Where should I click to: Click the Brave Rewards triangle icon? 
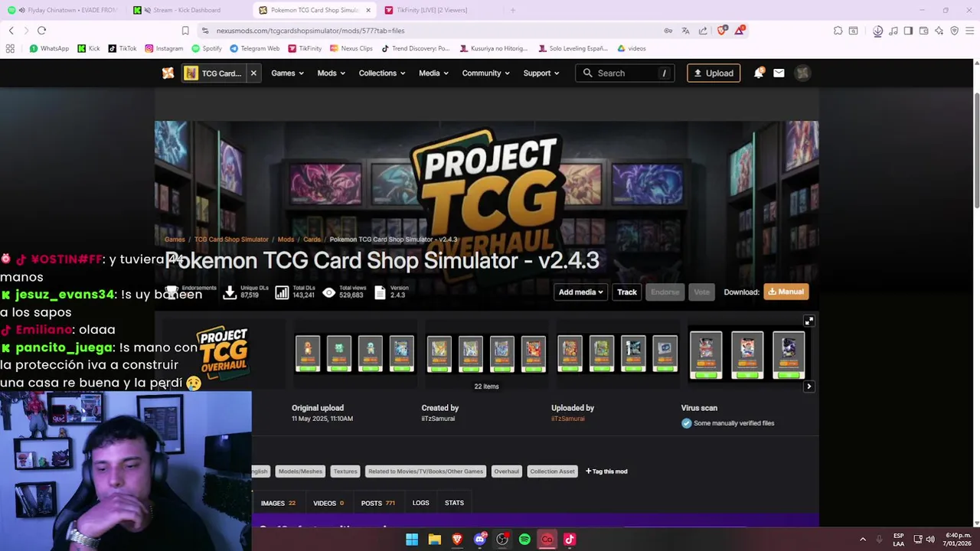coord(740,31)
